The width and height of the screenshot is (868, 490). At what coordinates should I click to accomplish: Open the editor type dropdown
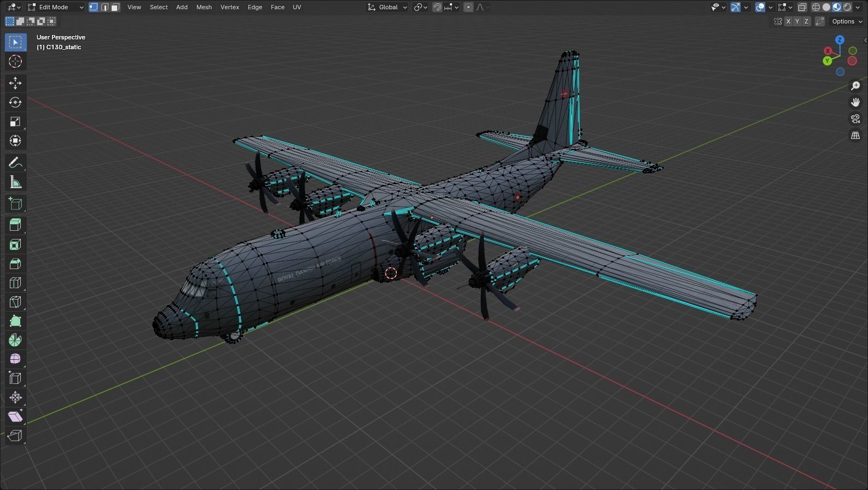[x=14, y=7]
